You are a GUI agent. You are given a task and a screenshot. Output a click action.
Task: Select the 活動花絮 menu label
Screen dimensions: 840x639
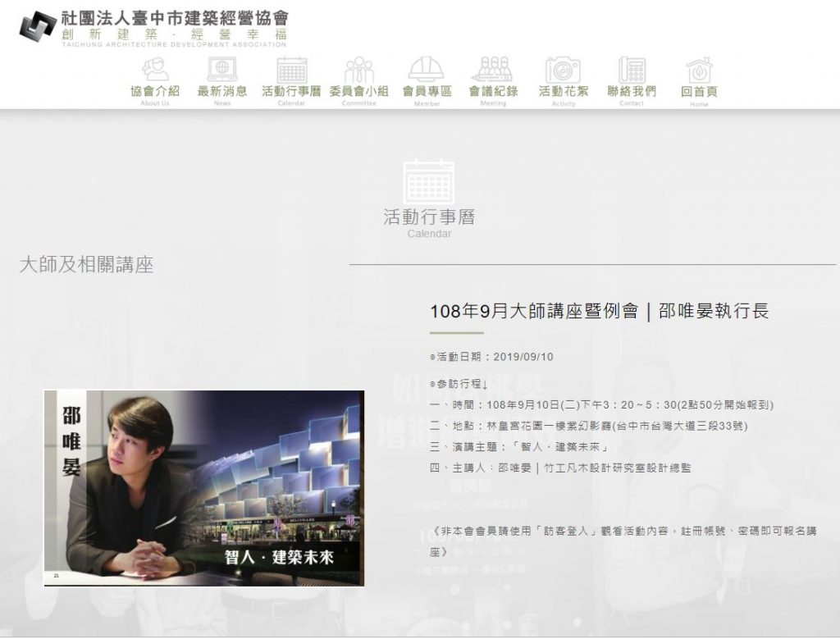[x=563, y=91]
